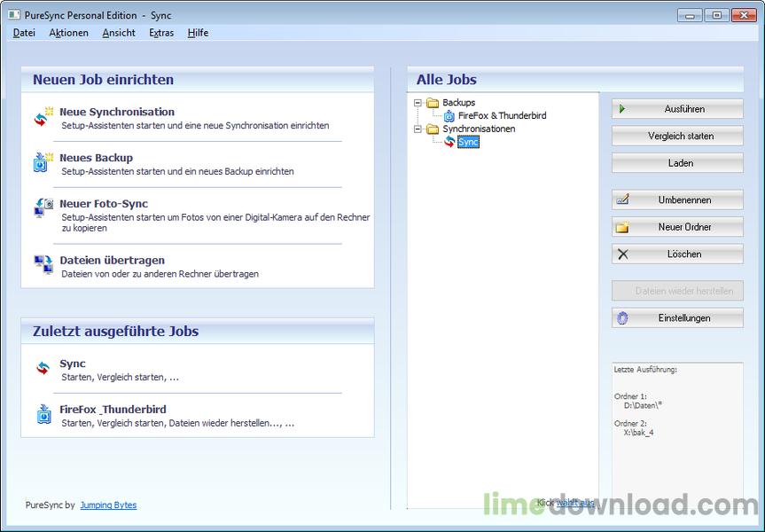Open the Extras menu
The height and width of the screenshot is (532, 765).
[x=161, y=33]
